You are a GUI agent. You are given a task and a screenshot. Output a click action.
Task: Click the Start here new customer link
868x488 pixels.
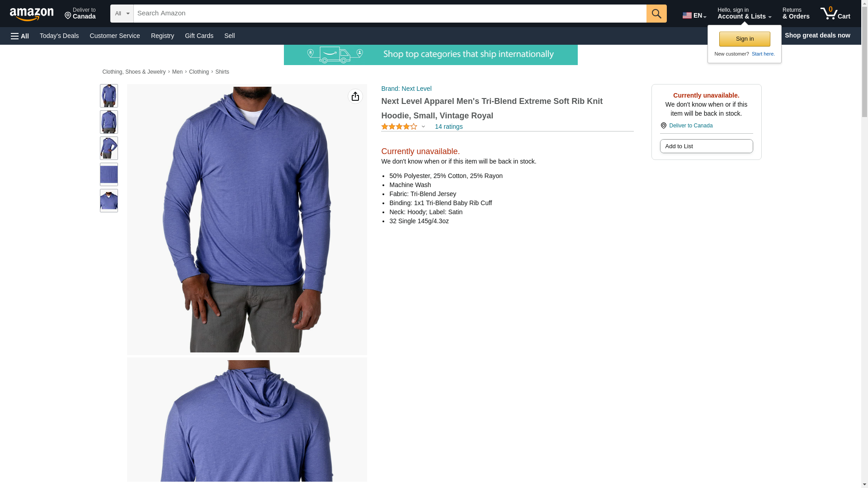pos(763,54)
